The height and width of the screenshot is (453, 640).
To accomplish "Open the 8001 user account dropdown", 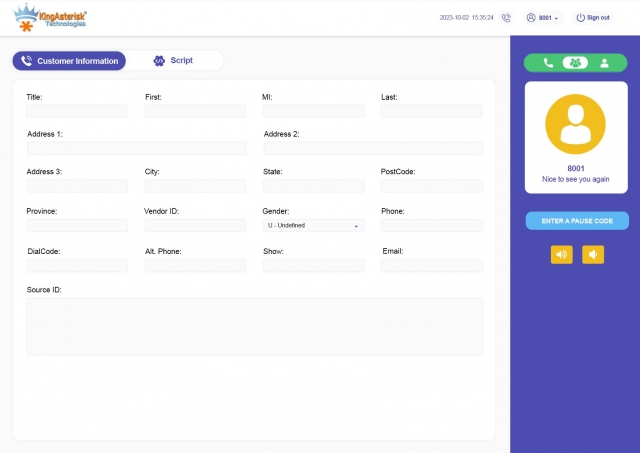I will pyautogui.click(x=543, y=18).
